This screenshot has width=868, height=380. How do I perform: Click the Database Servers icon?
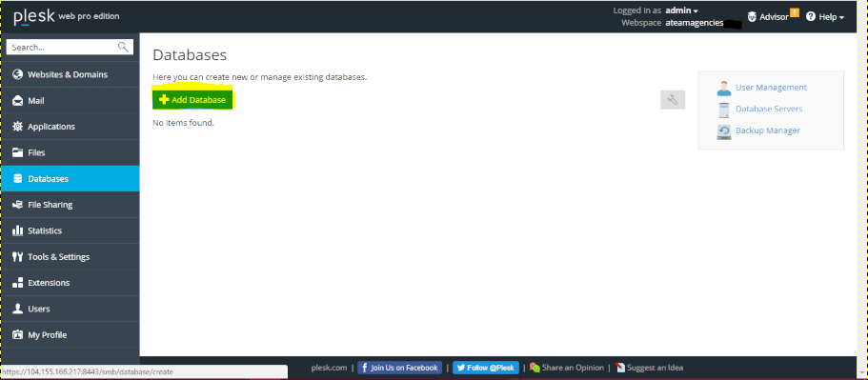(x=723, y=110)
